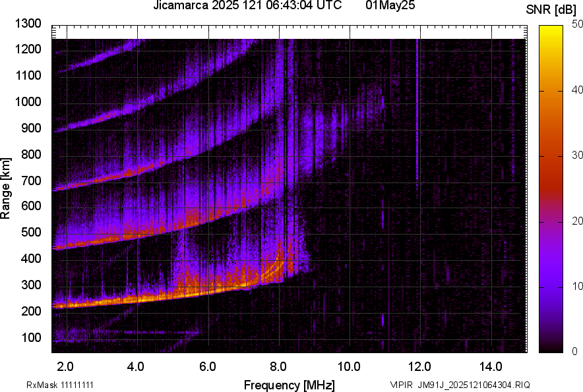Viewport: 583px width, 392px height.
Task: Click the 100 range tick label
Action: (31, 337)
